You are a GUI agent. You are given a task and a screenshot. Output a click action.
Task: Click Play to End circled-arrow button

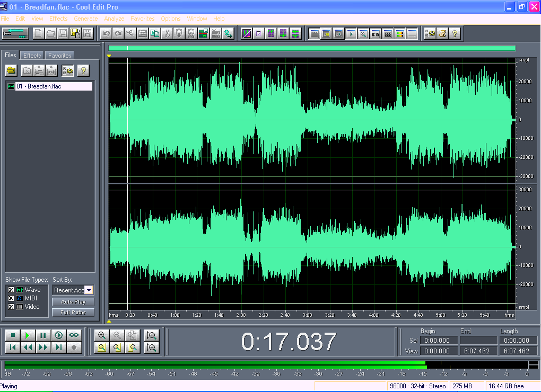pos(59,335)
